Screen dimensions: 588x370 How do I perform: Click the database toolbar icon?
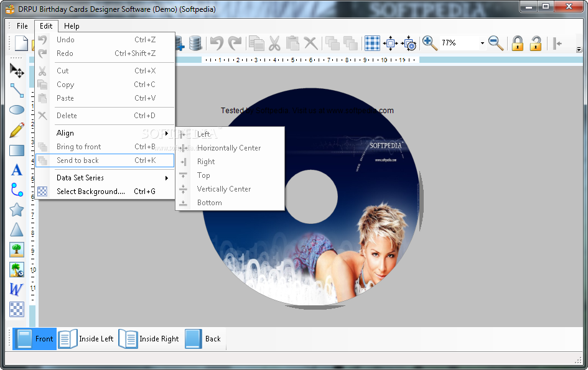pos(195,43)
